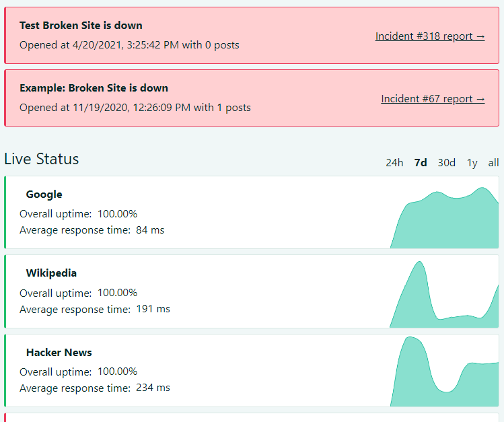Screen dimensions: 504x422
Task: Select the 7d time range
Action: (x=421, y=163)
